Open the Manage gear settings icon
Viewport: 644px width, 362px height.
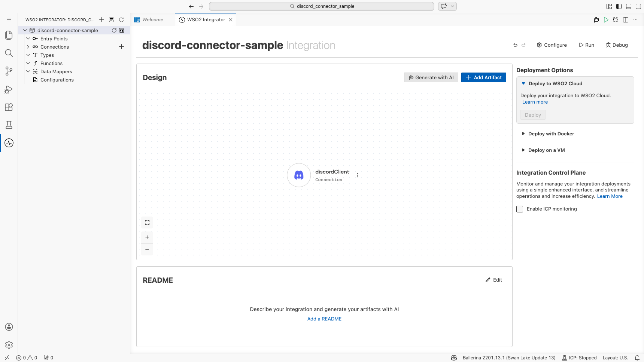pos(9,345)
